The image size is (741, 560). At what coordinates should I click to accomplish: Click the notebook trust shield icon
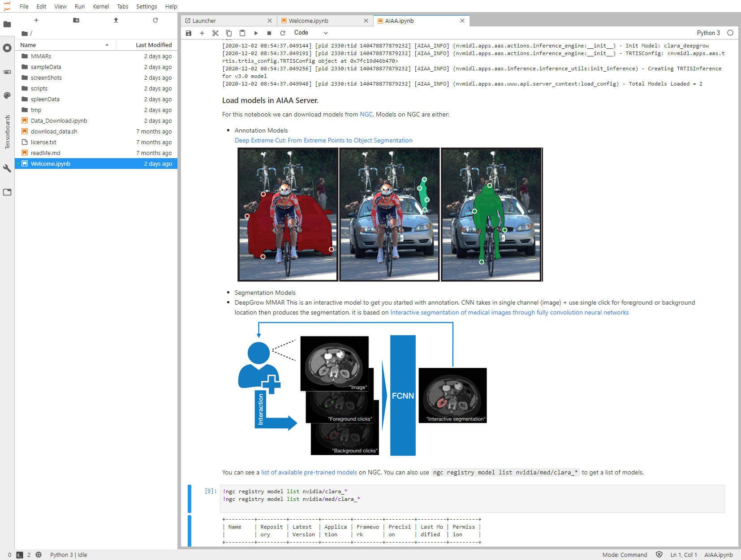click(659, 555)
